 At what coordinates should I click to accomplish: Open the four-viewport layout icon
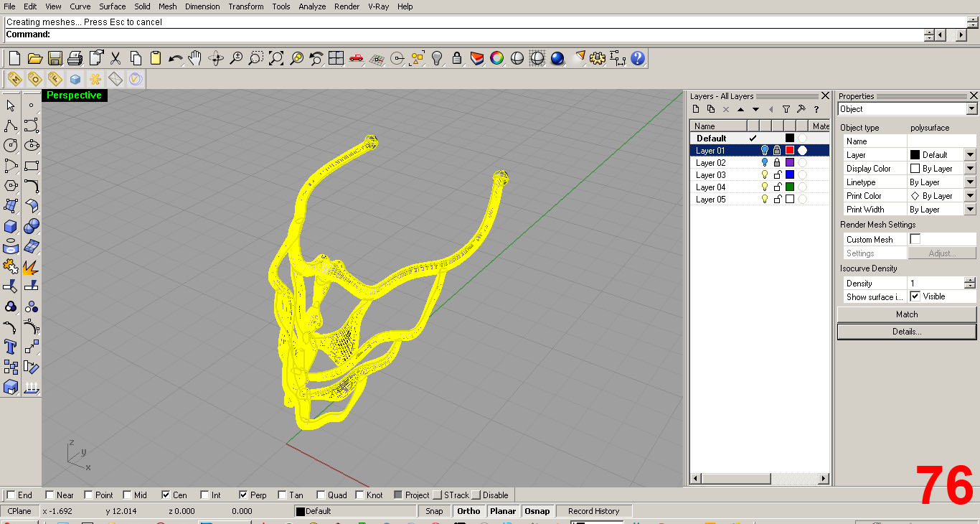(x=336, y=58)
